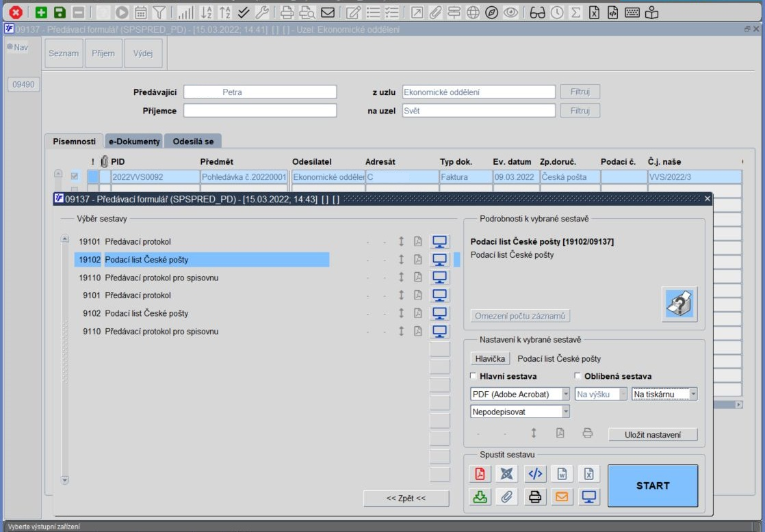Run report as XML code icon

click(534, 473)
